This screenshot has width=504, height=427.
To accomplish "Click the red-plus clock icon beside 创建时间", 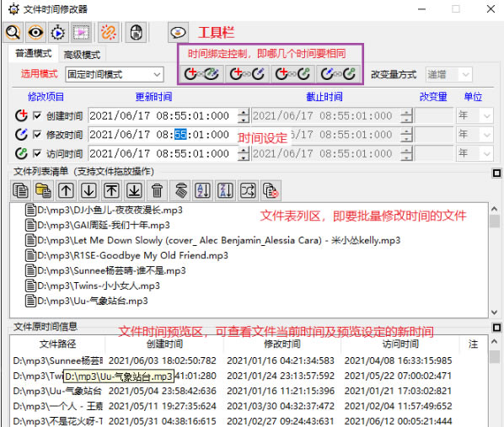I will click(21, 115).
